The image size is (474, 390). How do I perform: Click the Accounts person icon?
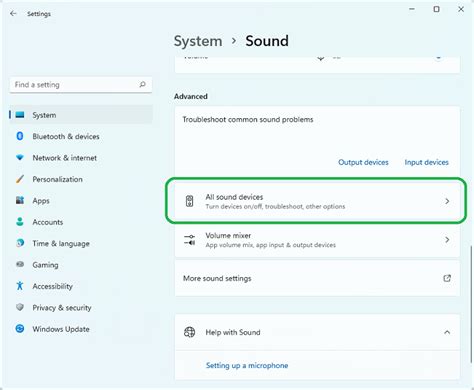20,222
